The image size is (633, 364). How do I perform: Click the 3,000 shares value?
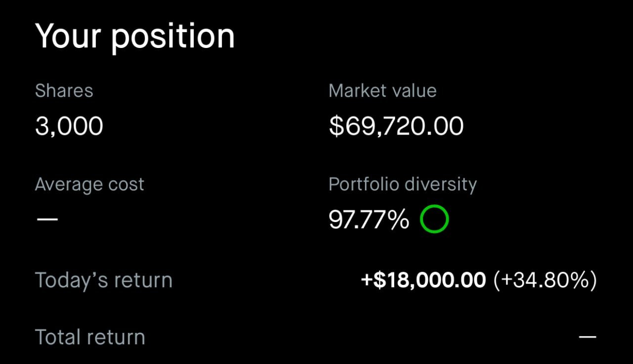click(69, 126)
